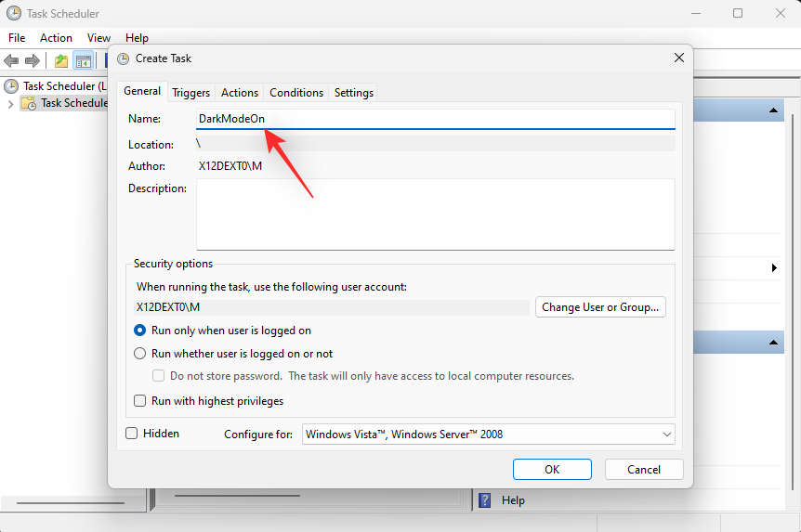
Task: Click the center pane horizontal scrollbar
Action: coord(237,495)
